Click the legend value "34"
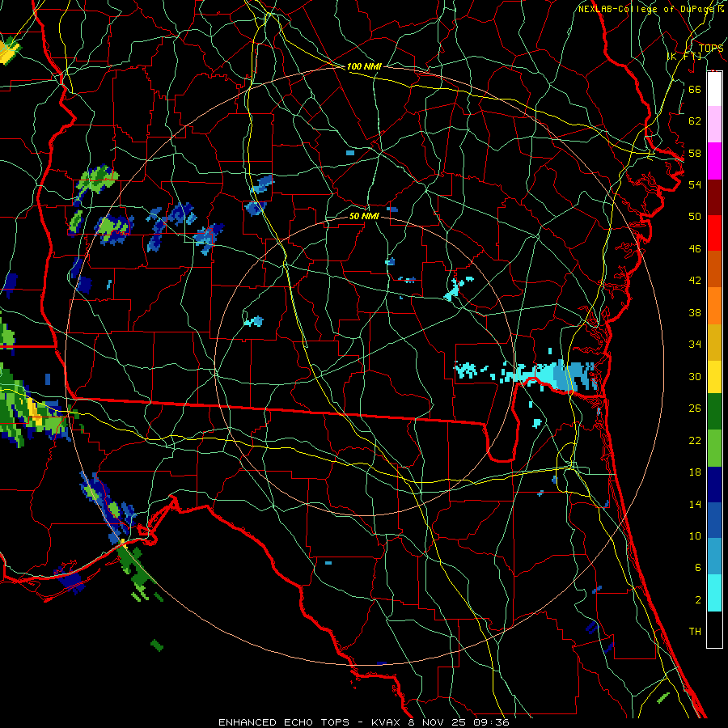 (695, 345)
